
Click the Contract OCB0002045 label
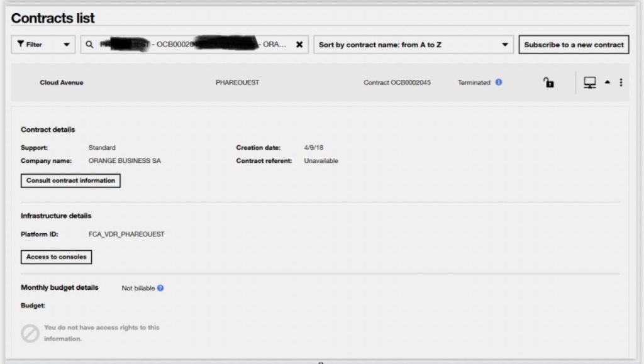coord(397,82)
